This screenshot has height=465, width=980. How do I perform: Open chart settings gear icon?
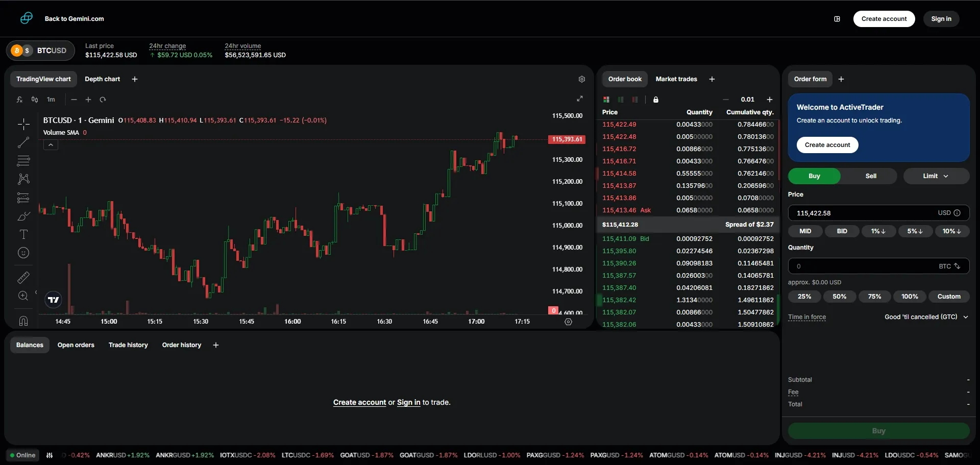(x=581, y=79)
